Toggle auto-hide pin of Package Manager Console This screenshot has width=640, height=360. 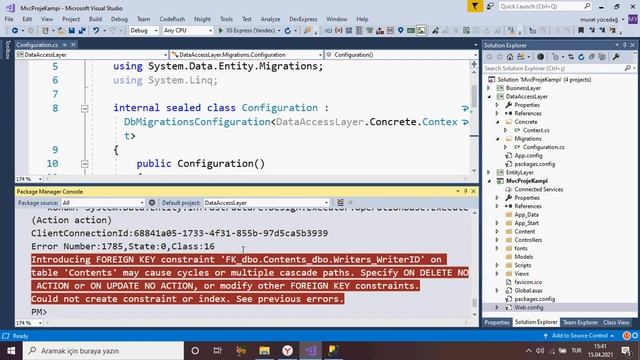click(x=465, y=191)
